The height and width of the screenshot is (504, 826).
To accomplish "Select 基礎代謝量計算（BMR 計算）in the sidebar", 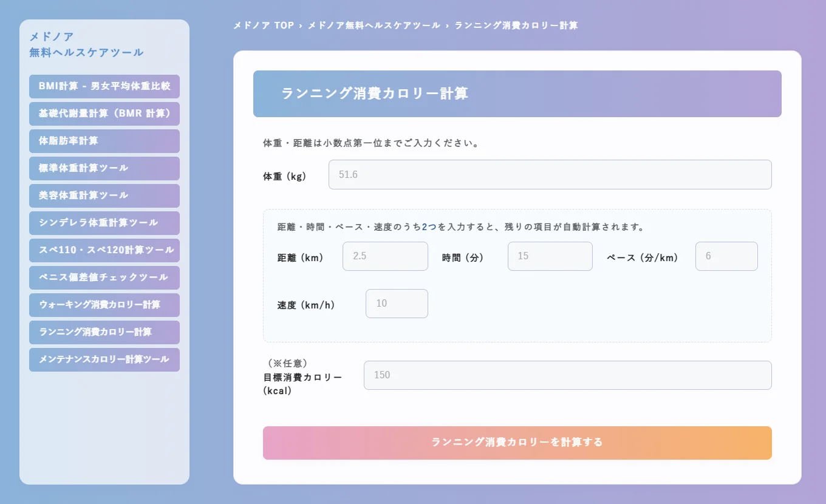I will [104, 114].
